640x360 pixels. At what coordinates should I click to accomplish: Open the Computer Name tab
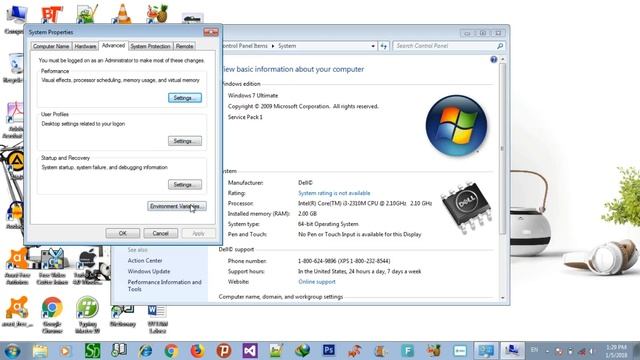[51, 46]
